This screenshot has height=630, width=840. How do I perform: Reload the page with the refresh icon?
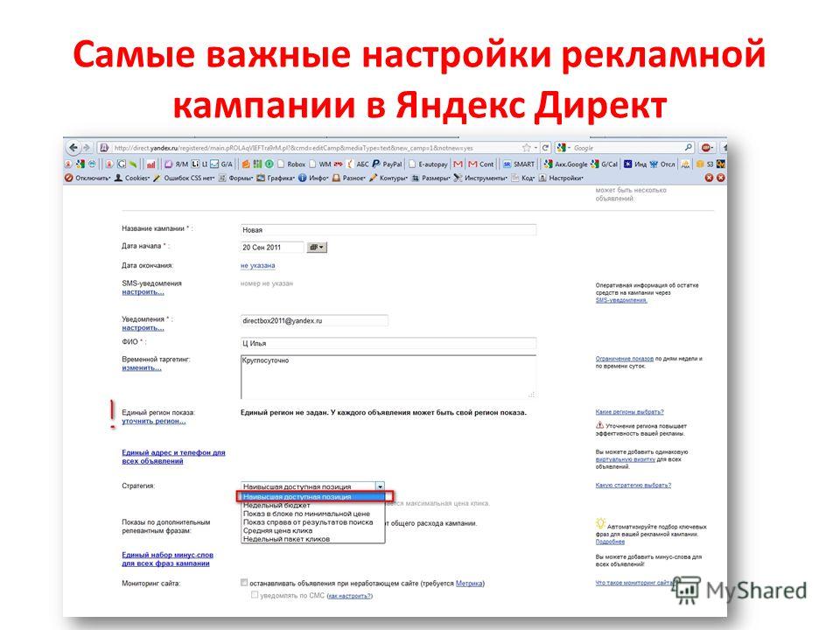(x=545, y=148)
